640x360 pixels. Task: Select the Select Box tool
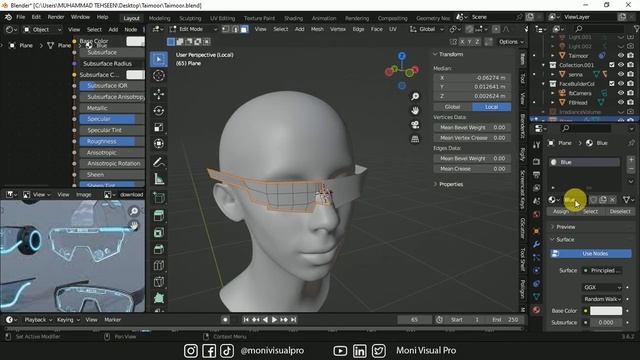pos(159,59)
